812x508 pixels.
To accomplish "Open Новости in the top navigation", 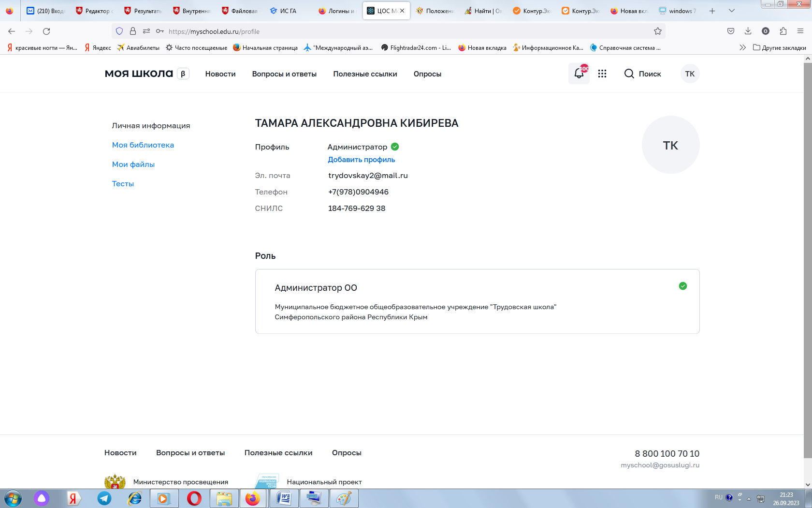I will pos(220,74).
